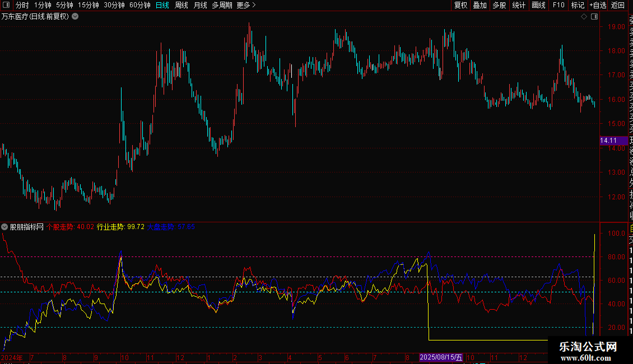Select the 15分钟 period tab

[x=89, y=5]
